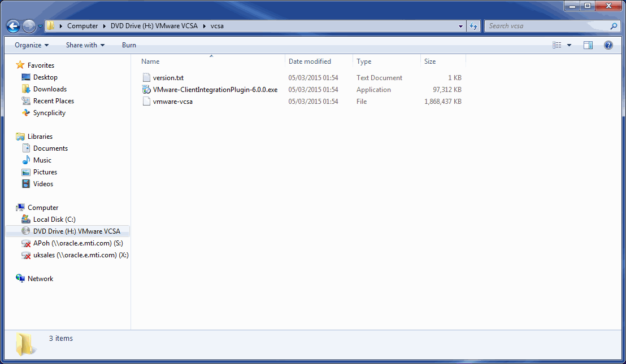Click the refresh button beside address bar
This screenshot has height=364, width=626.
click(473, 26)
